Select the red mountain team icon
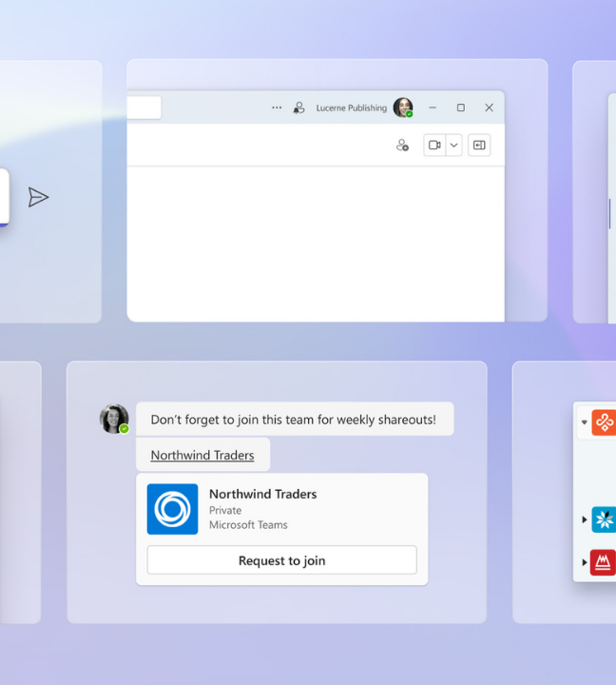This screenshot has width=616, height=685. pos(604,562)
